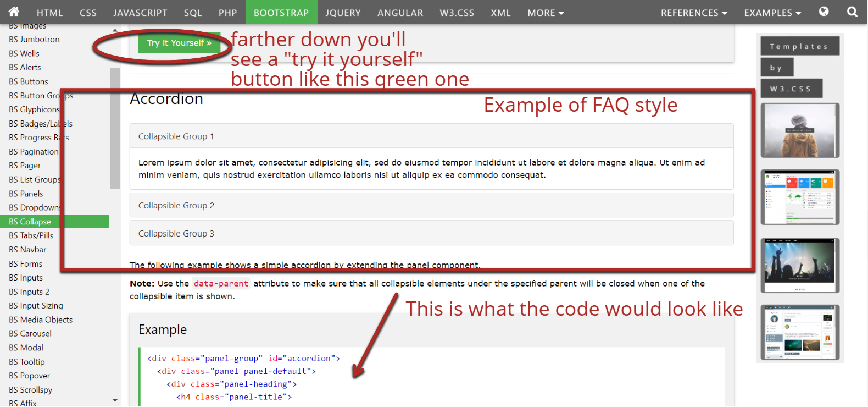Click sidebar scroll down arrow
This screenshot has height=407, width=868.
pos(115,401)
